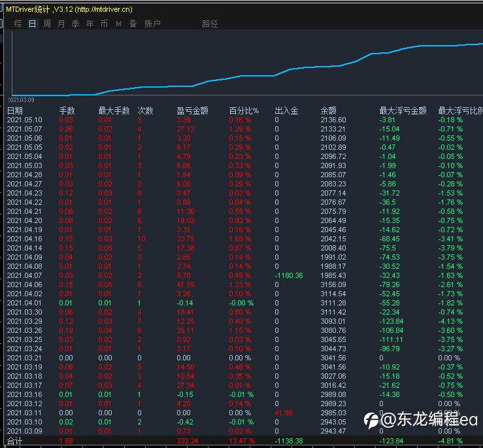
Task: Click loss value -0.42
Action: (185, 422)
